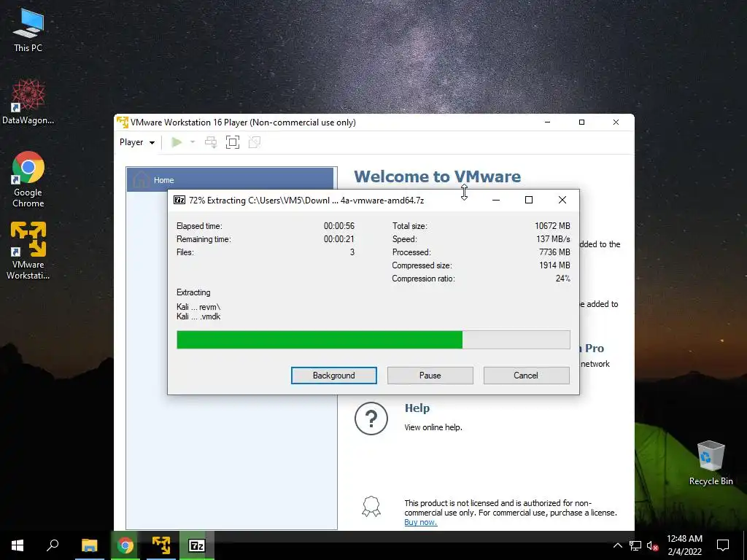Open muted volume tray icon
This screenshot has width=747, height=560.
653,545
